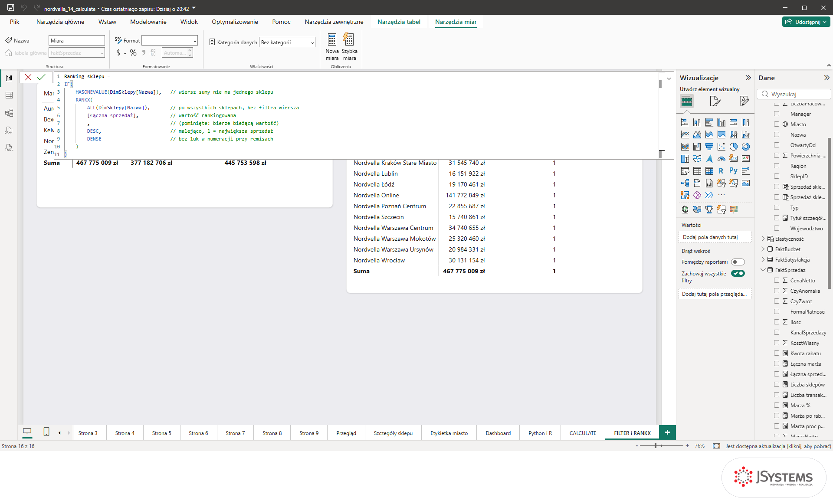Image resolution: width=833 pixels, height=504 pixels.
Task: Check the Region field checkbox
Action: [777, 166]
